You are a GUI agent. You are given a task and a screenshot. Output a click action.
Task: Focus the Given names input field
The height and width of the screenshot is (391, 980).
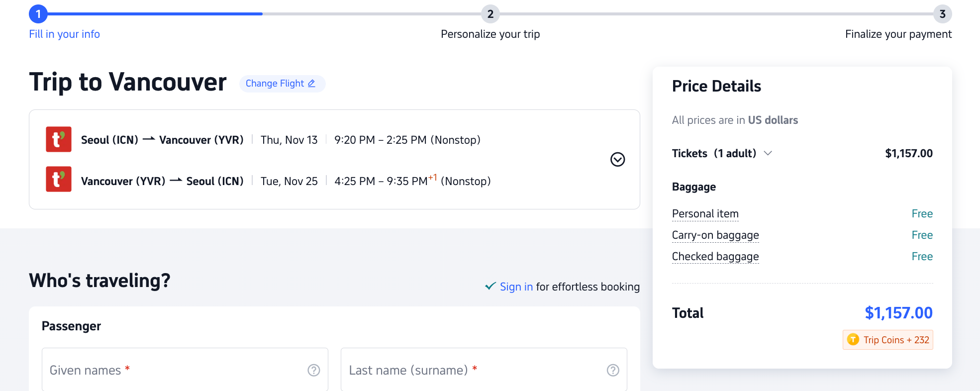(174, 370)
